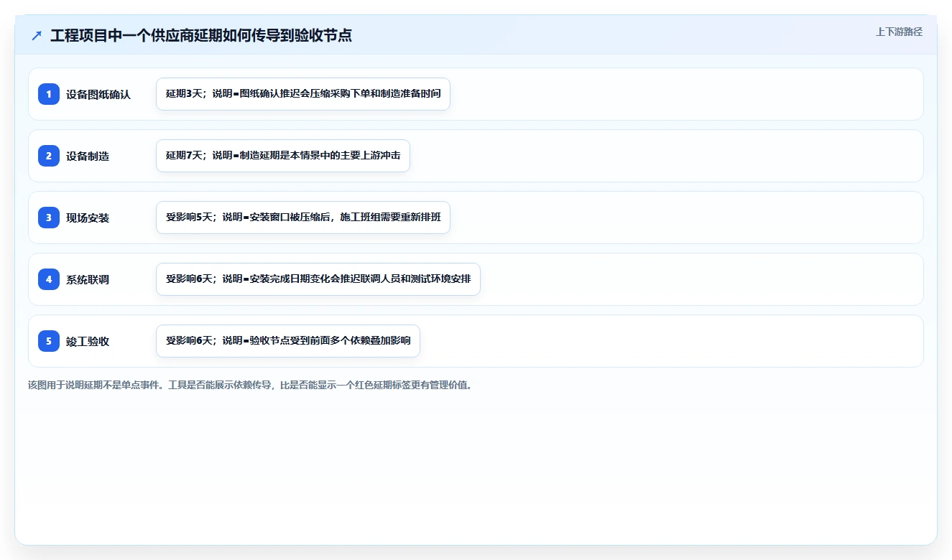Click the 延期3天 description box

tap(303, 94)
